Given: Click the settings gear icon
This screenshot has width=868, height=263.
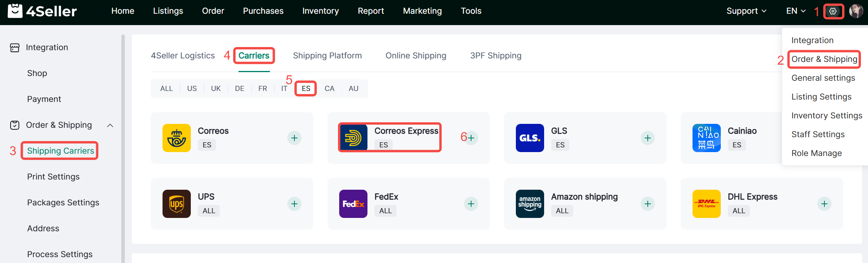Looking at the screenshot, I should (x=833, y=11).
